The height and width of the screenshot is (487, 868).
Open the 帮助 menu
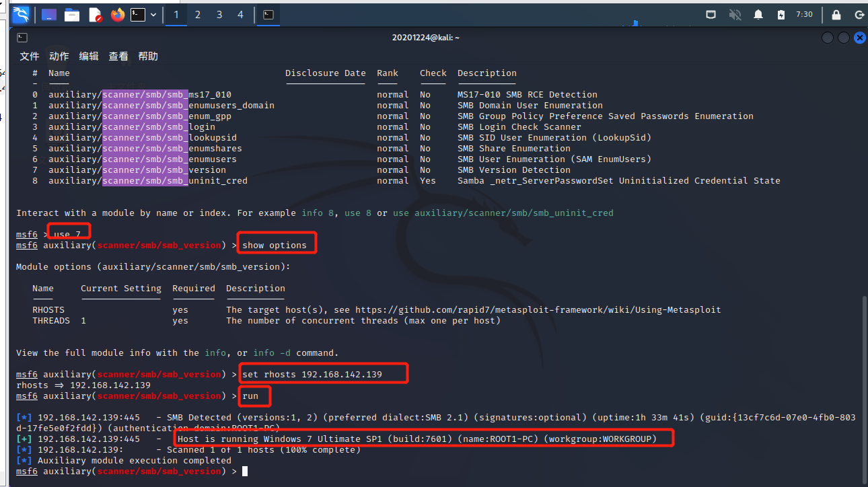148,57
